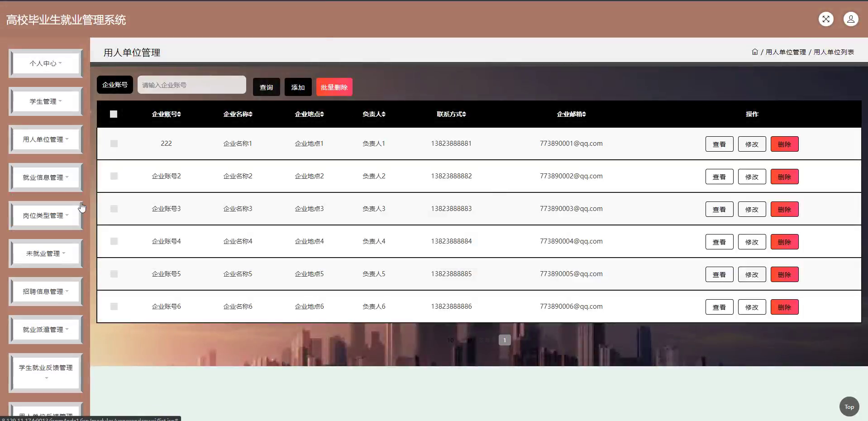Click the Top back-to-top button
Screen dimensions: 868x421
click(x=849, y=407)
